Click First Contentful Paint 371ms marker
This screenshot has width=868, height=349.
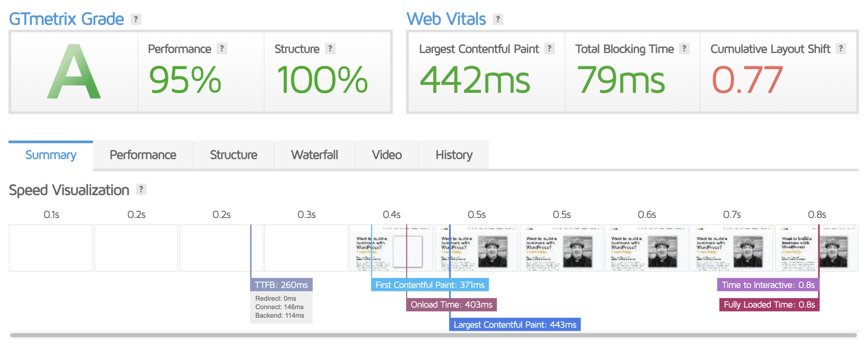coord(430,285)
